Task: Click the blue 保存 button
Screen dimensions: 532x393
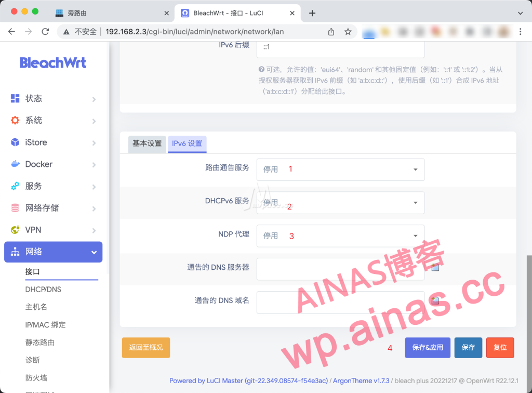Action: tap(468, 348)
